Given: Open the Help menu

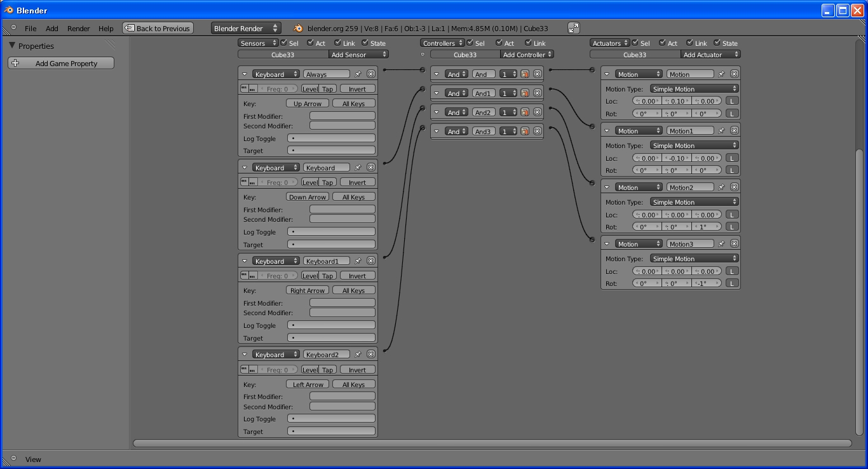Looking at the screenshot, I should pos(105,28).
